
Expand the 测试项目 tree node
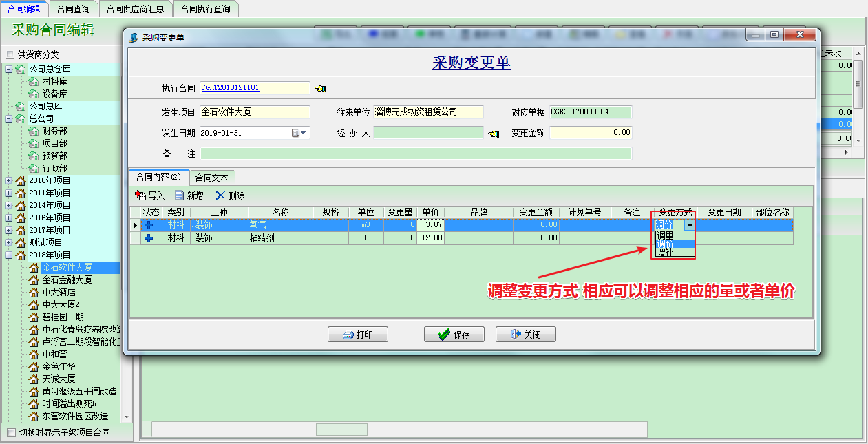9,242
